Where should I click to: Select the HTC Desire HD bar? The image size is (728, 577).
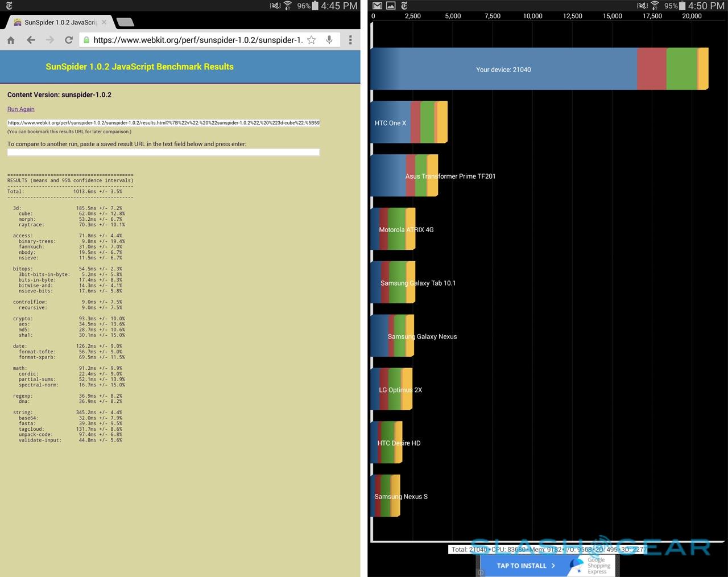pyautogui.click(x=387, y=443)
